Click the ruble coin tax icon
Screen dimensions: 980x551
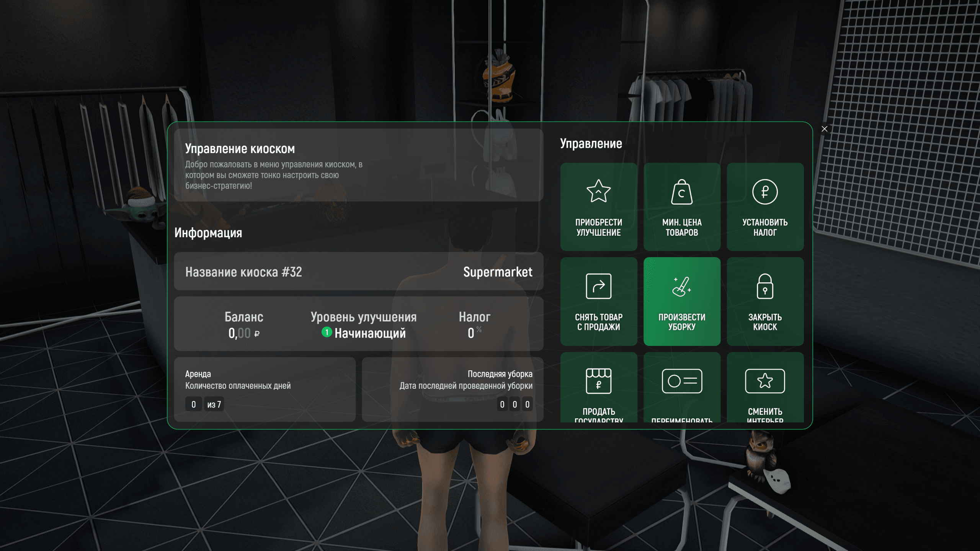click(764, 192)
